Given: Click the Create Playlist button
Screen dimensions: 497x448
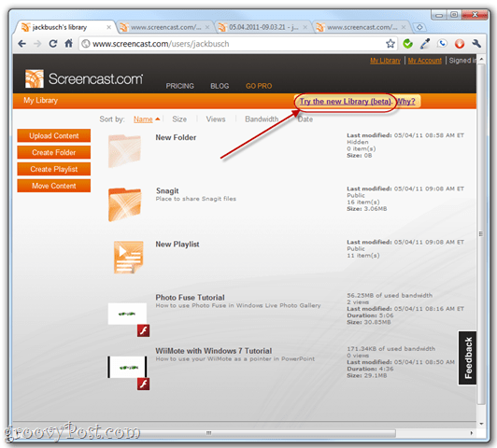Looking at the screenshot, I should [x=54, y=169].
